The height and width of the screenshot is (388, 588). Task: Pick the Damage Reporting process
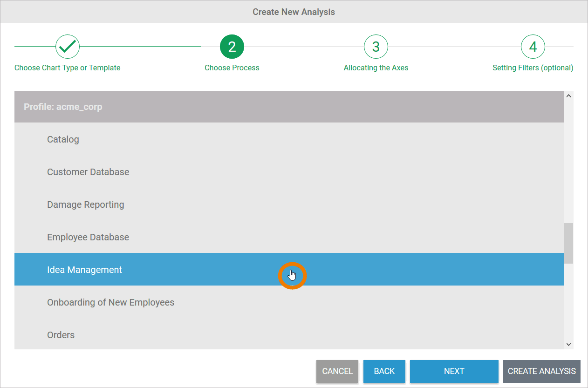point(86,204)
